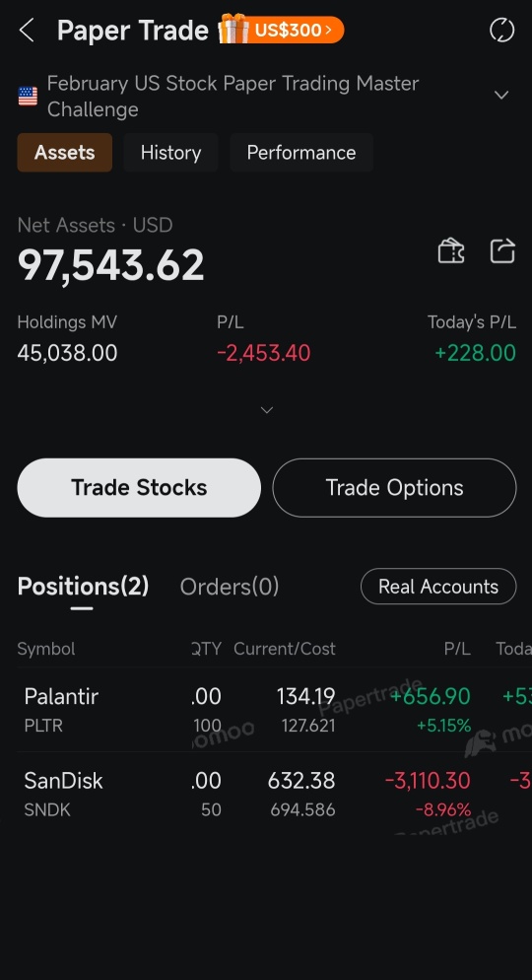Screen dimensions: 532x980
Task: Open the SanDisk SNDK position row
Action: pos(266,794)
